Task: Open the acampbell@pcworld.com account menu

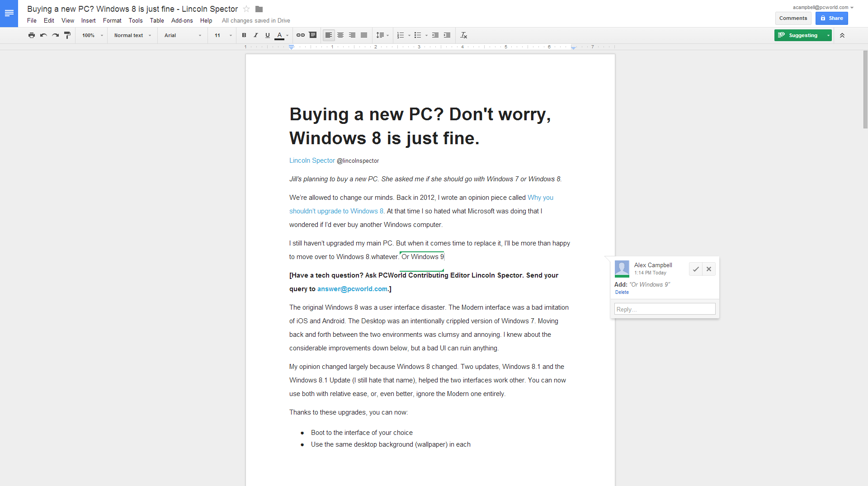Action: coord(823,7)
